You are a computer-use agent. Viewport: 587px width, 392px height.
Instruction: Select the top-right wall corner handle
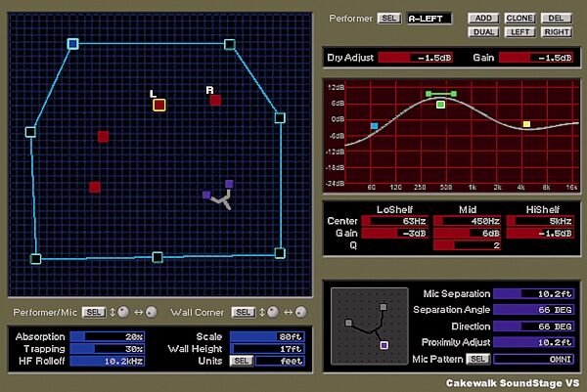point(230,45)
